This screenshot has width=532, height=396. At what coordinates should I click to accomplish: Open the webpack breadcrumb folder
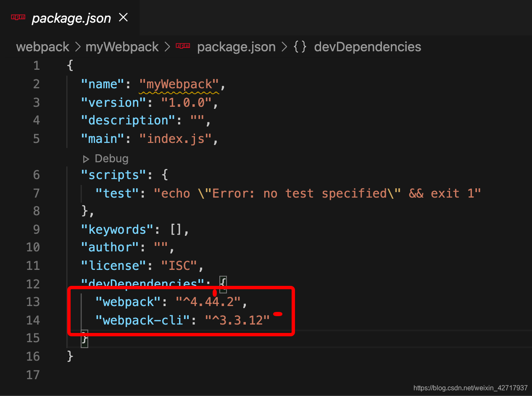(42, 47)
